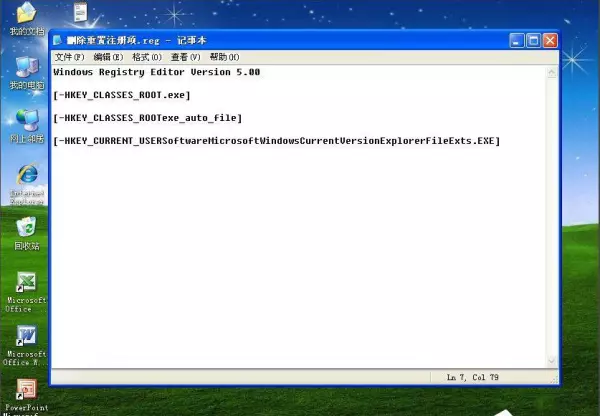Click the Notepad title bar document icon

(57, 40)
